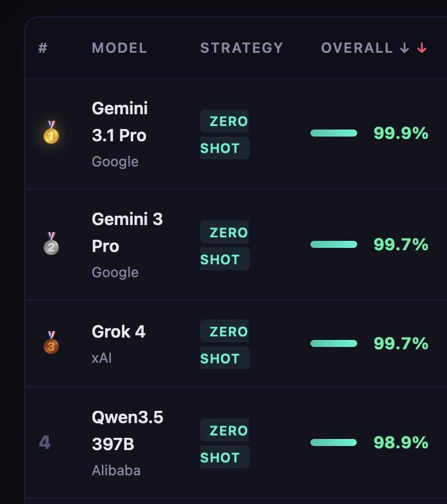Click the grey down arrow next to OVERALL
This screenshot has width=447, height=504.
click(x=404, y=48)
